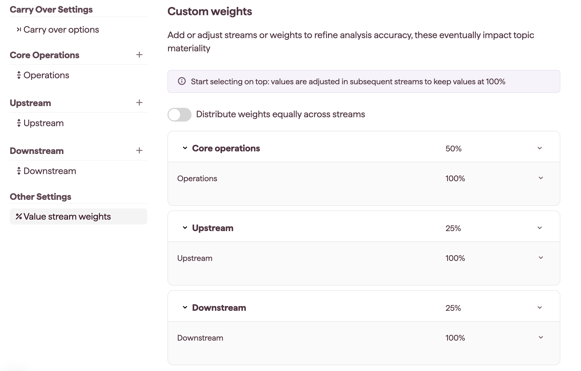Click plus icon beside Downstream section
The width and height of the screenshot is (581, 371).
click(x=139, y=150)
